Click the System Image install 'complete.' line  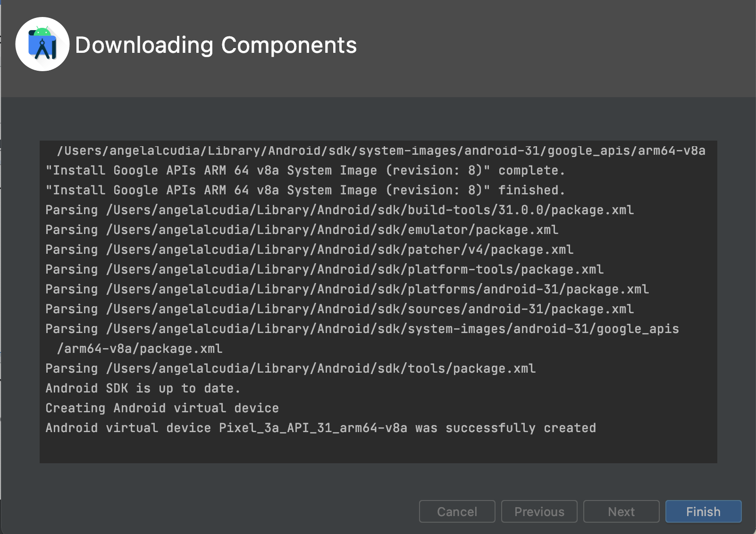tap(305, 170)
